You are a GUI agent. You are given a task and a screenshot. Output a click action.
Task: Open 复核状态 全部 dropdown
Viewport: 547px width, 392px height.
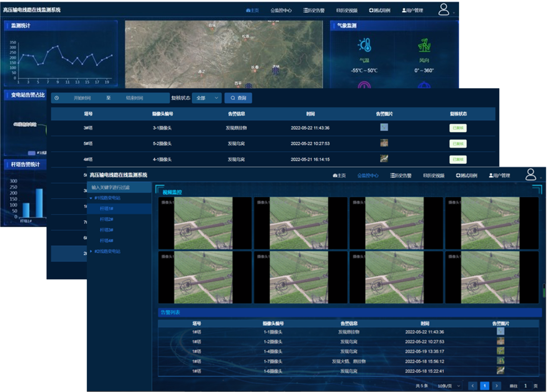(207, 98)
